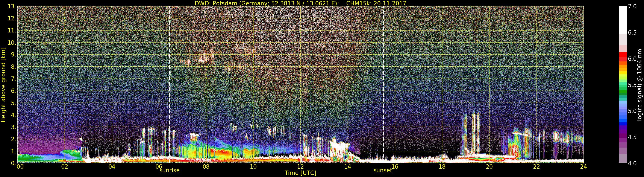Click the 7.0 colorbar tick label
644x177 pixels.
point(632,6)
